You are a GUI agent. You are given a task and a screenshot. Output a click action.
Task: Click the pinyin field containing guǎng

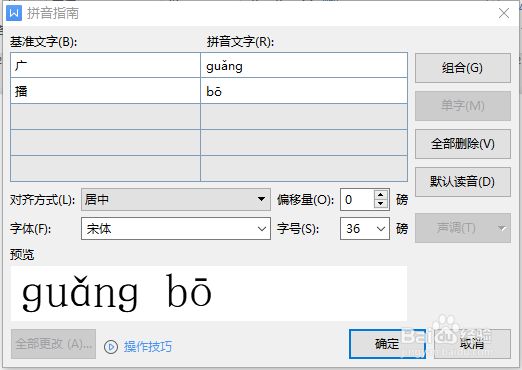304,65
